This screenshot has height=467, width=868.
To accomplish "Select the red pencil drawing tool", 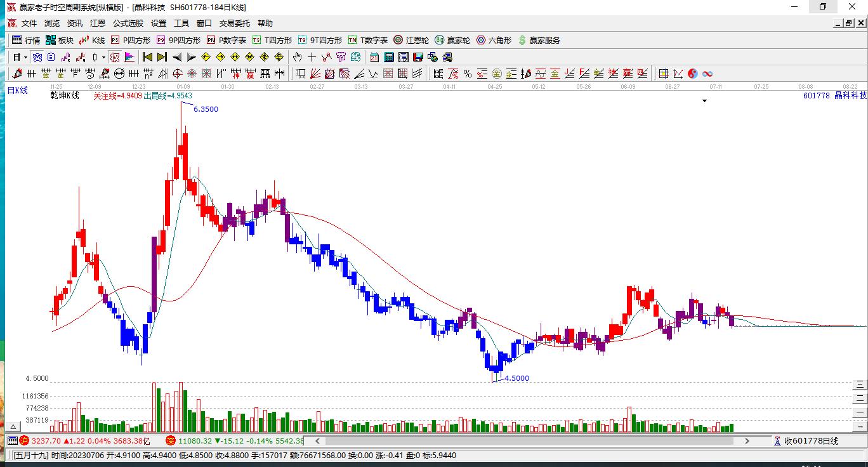I will 18,74.
